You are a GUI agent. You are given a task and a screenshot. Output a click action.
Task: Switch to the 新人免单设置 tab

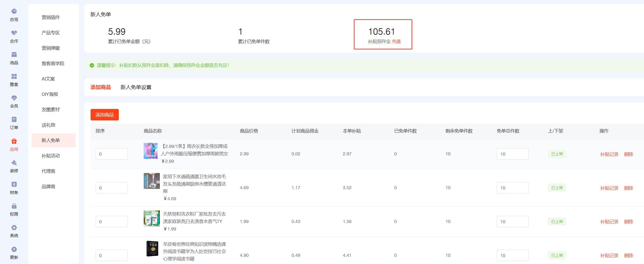(136, 87)
